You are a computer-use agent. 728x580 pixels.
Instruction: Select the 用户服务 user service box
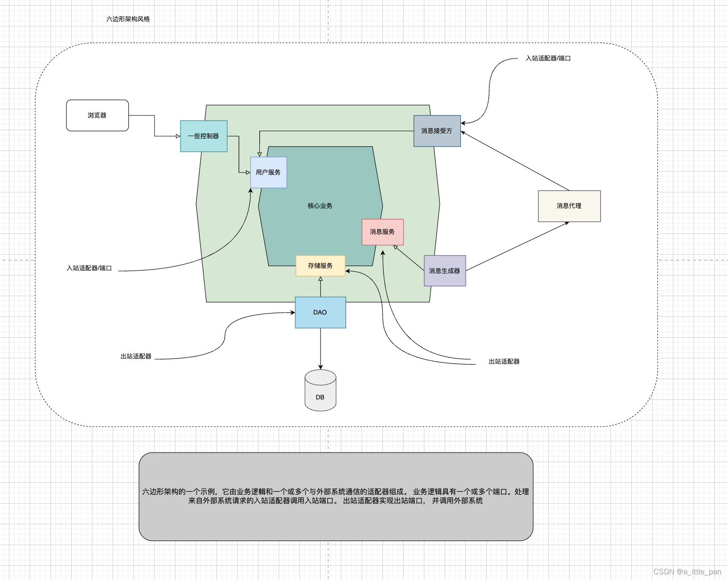[x=268, y=172]
